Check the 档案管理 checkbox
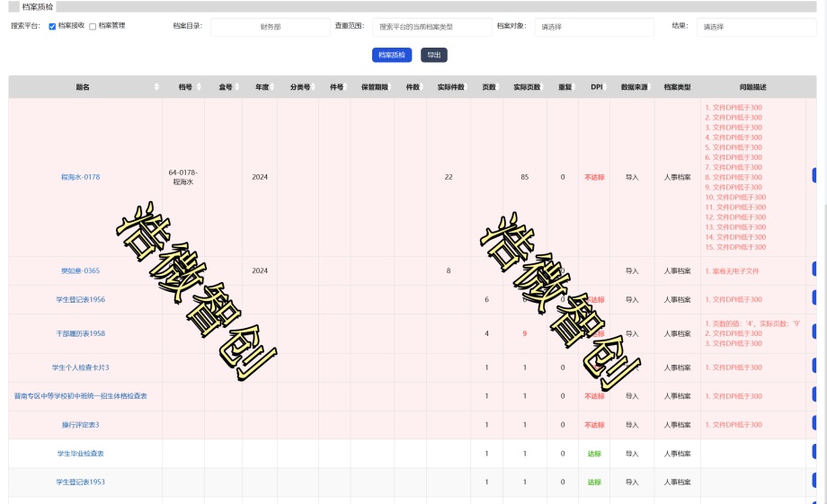Image resolution: width=827 pixels, height=504 pixels. click(93, 26)
